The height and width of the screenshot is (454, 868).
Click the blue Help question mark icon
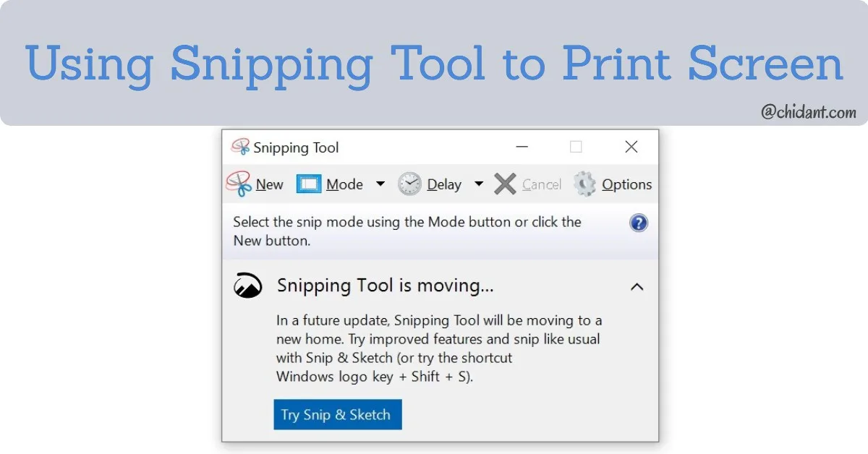pyautogui.click(x=639, y=223)
